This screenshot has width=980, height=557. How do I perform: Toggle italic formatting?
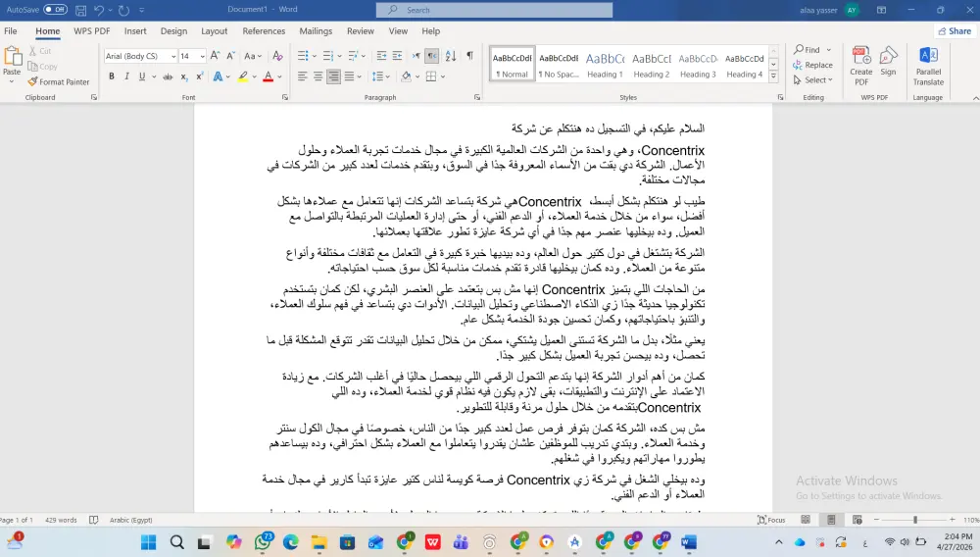(x=126, y=76)
